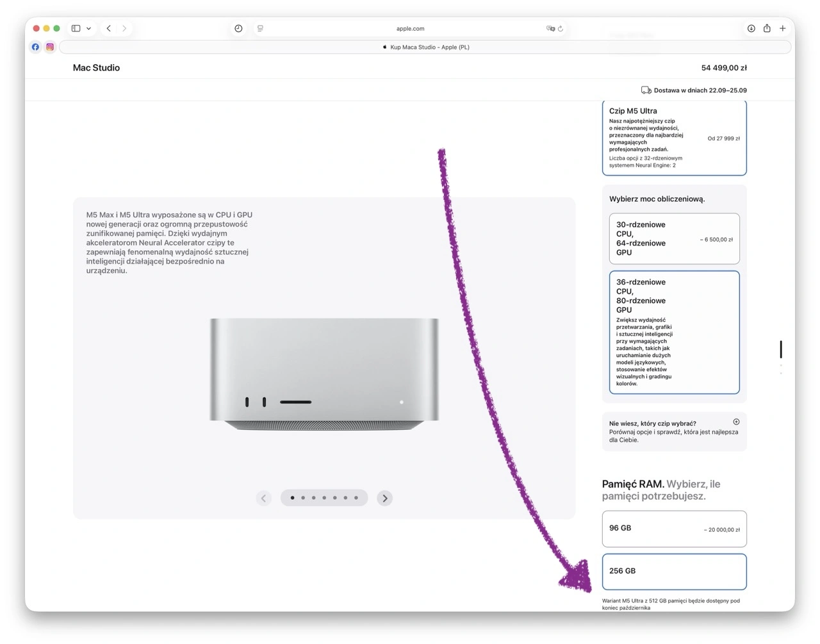Select the 256 GB RAM option
The height and width of the screenshot is (644, 820).
tap(674, 571)
